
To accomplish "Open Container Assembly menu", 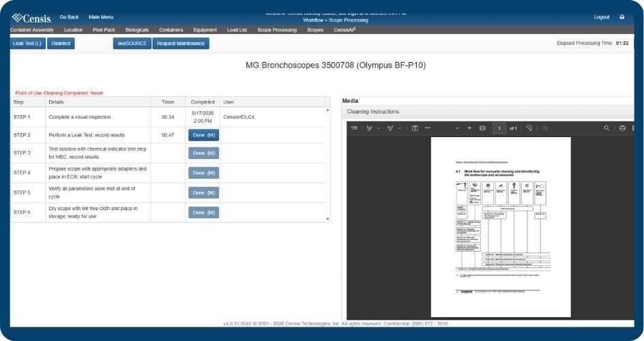I will 32,30.
